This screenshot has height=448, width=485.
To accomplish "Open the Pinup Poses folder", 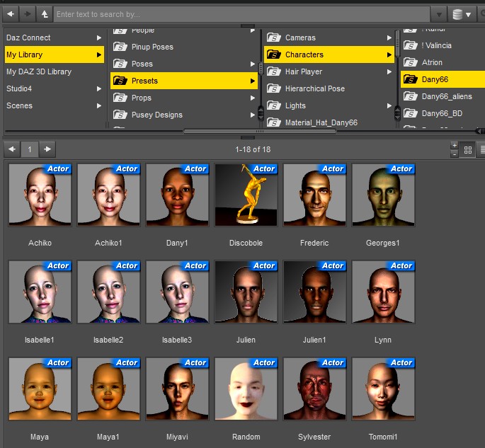I will tap(183, 47).
